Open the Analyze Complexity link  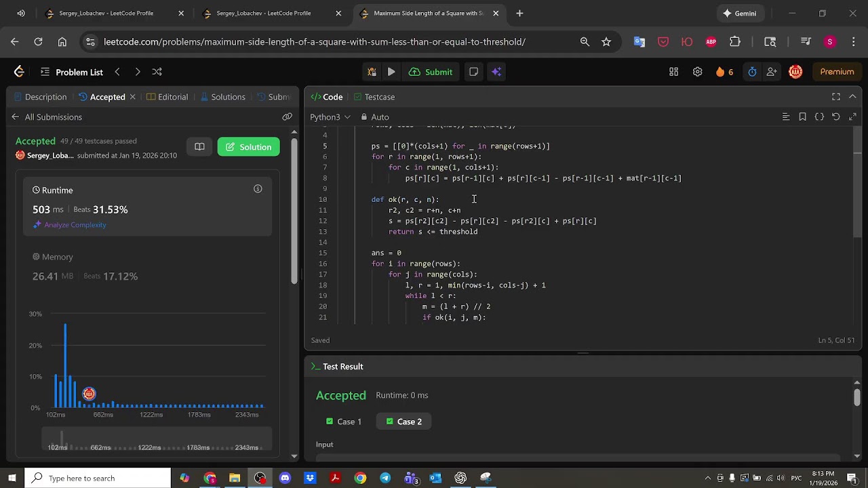click(x=70, y=225)
